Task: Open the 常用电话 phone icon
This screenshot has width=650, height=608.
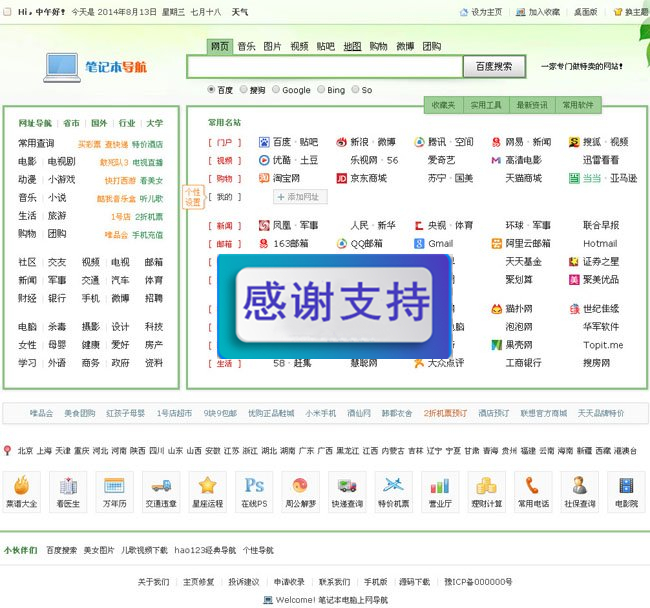Action: [533, 492]
